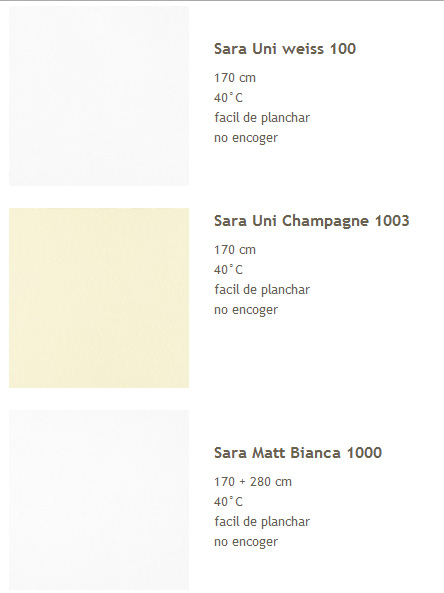Image resolution: width=444 pixels, height=593 pixels.
Task: Click 40°C wash temperature under Champagne 1003
Action: coord(228,270)
